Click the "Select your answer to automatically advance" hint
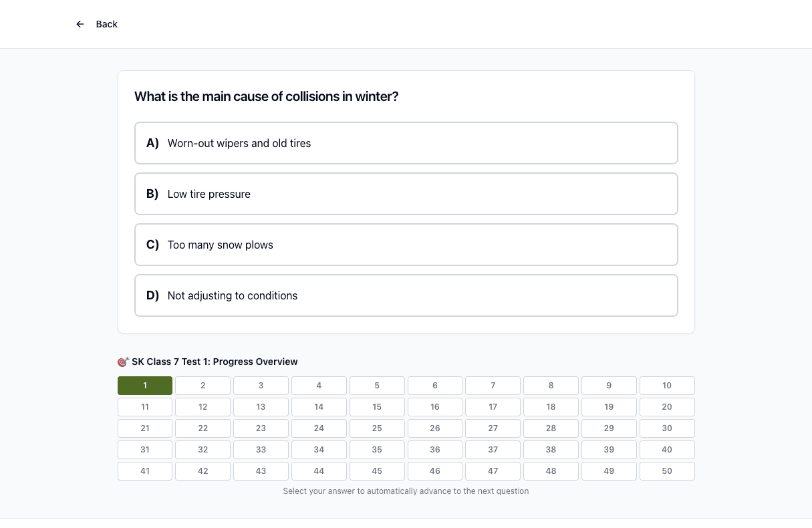 406,491
